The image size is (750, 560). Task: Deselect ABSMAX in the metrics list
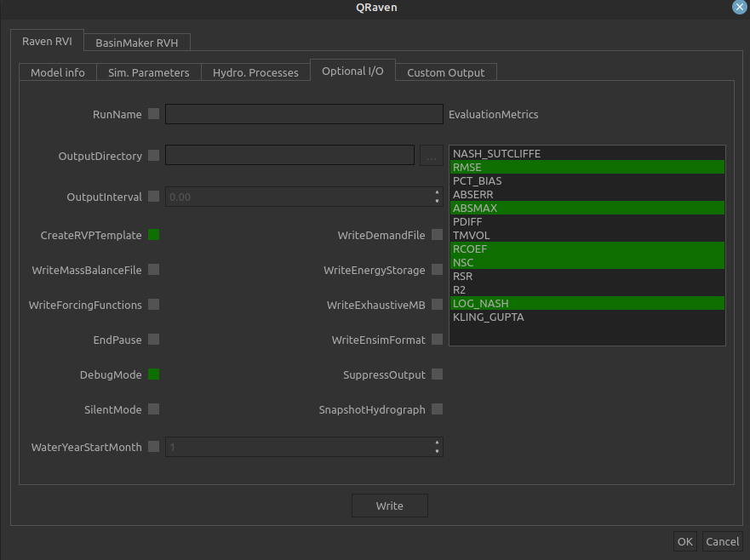(x=587, y=208)
